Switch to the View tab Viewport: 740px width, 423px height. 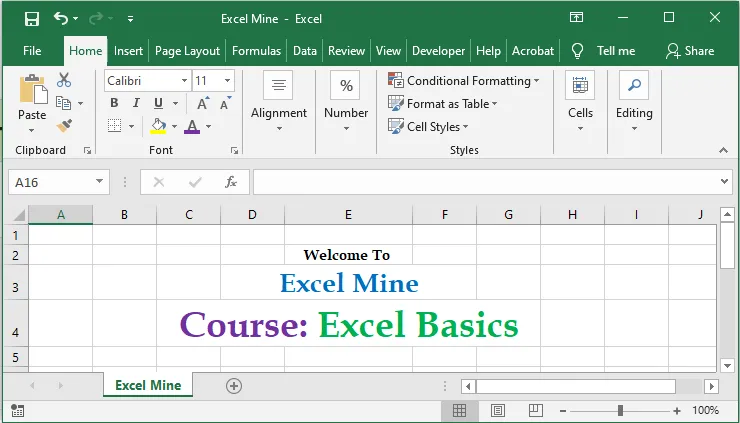pyautogui.click(x=388, y=51)
